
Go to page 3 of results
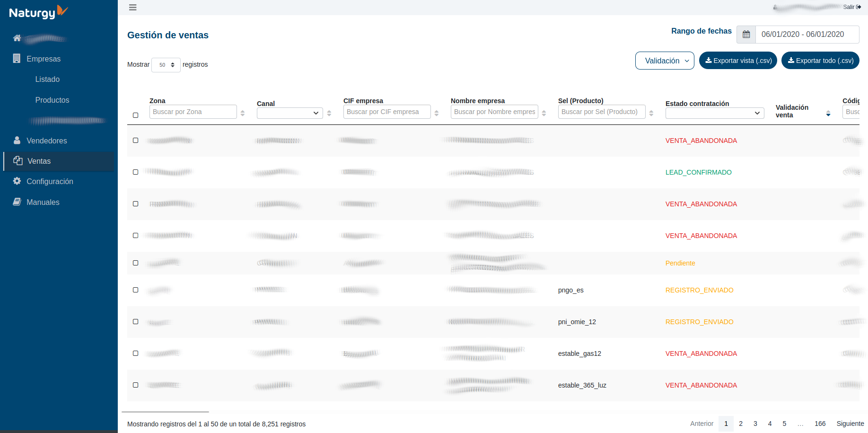pos(755,424)
